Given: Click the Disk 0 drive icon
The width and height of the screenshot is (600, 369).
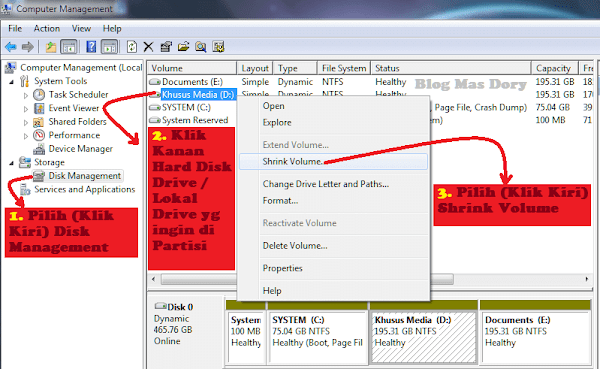Looking at the screenshot, I should pos(161,306).
